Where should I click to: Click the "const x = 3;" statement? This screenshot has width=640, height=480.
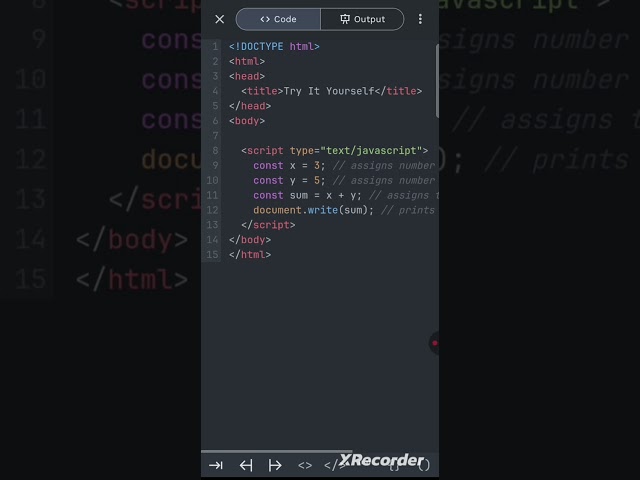point(289,166)
